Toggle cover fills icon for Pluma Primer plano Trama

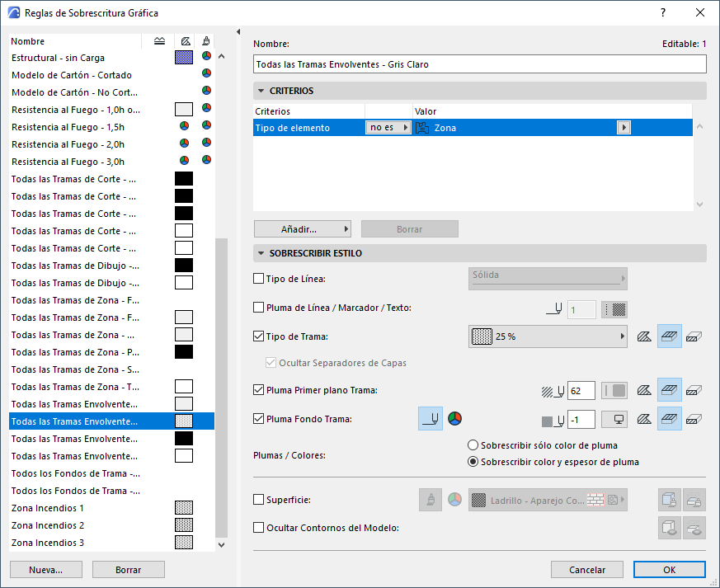tap(670, 390)
